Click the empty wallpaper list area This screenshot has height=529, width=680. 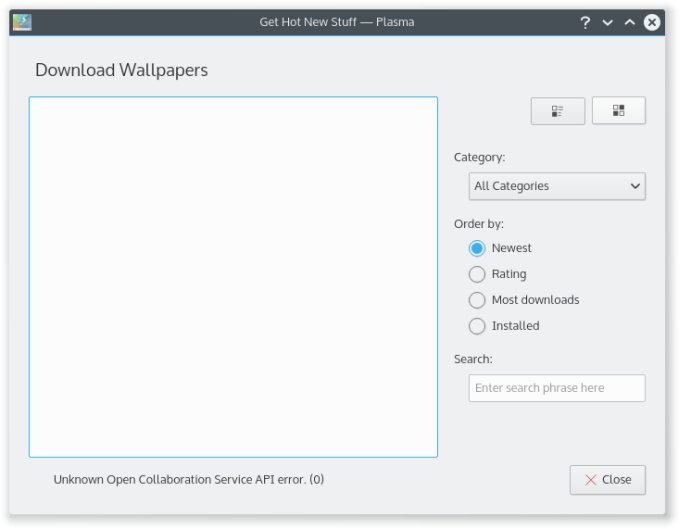coord(233,277)
